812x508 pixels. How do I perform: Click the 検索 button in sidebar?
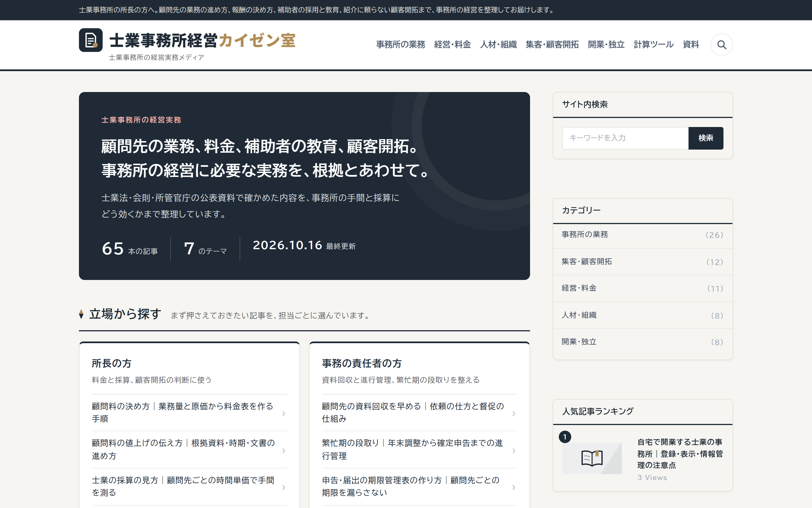(706, 138)
